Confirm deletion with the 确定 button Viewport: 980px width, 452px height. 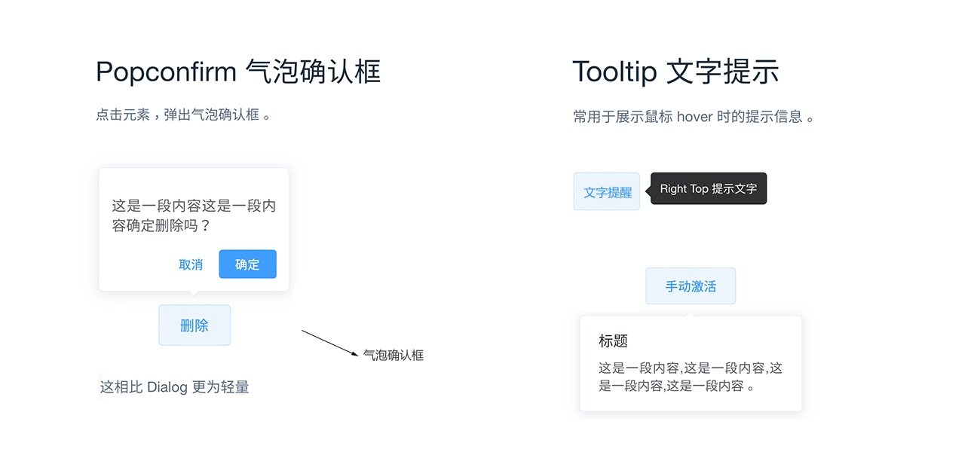coord(247,264)
